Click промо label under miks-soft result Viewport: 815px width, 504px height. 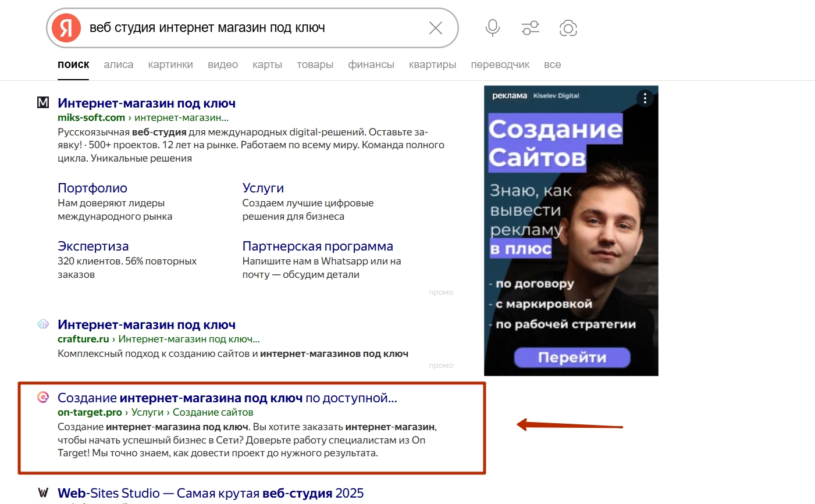441,292
